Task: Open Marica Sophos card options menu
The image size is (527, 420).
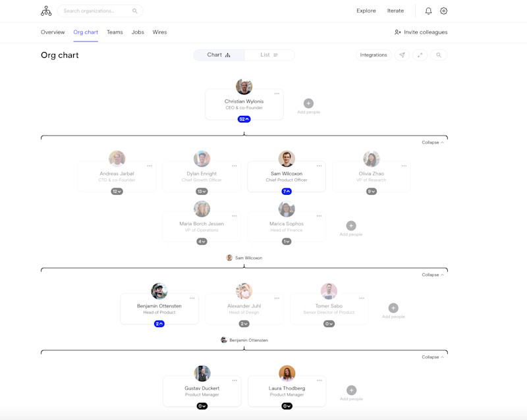Action: point(319,216)
